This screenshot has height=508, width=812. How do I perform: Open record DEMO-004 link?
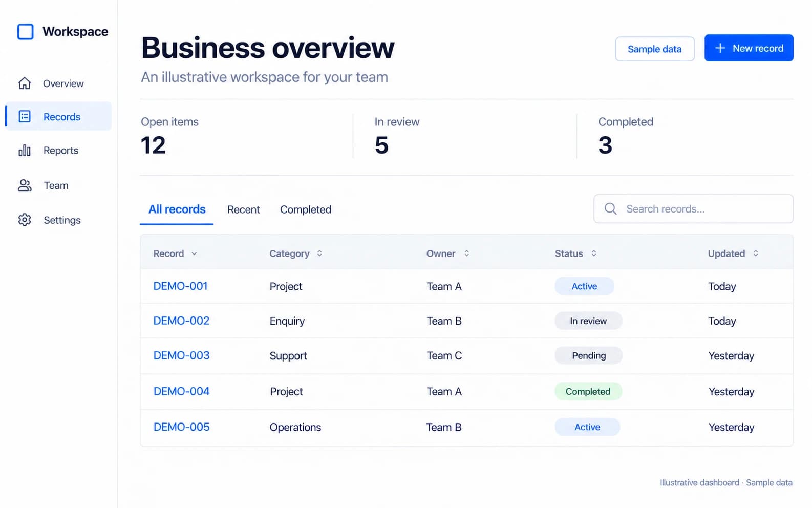pos(181,391)
